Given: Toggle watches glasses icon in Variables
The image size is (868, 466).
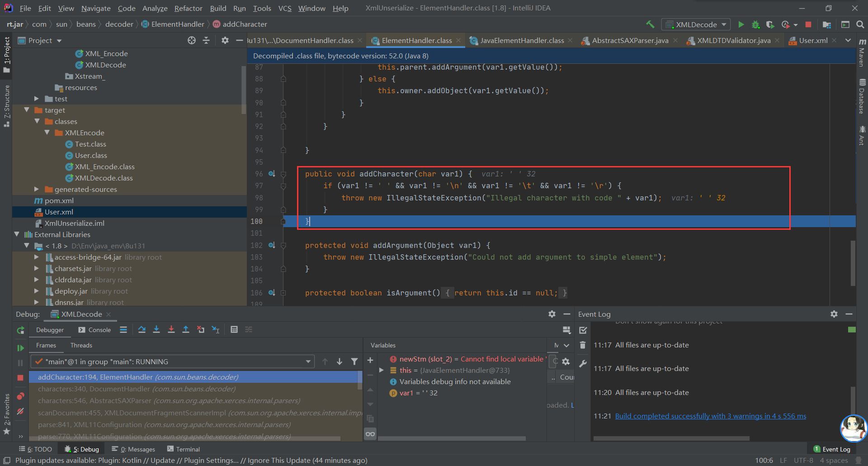Looking at the screenshot, I should (370, 434).
